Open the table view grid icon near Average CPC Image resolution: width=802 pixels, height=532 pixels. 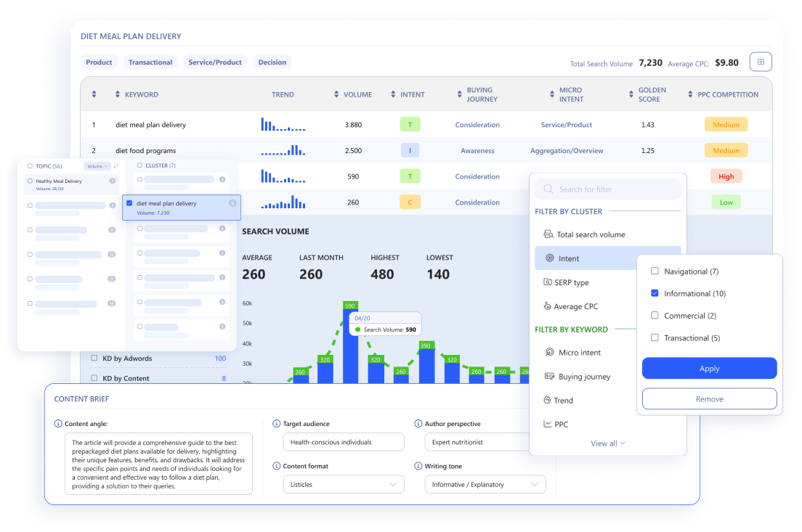pos(761,62)
